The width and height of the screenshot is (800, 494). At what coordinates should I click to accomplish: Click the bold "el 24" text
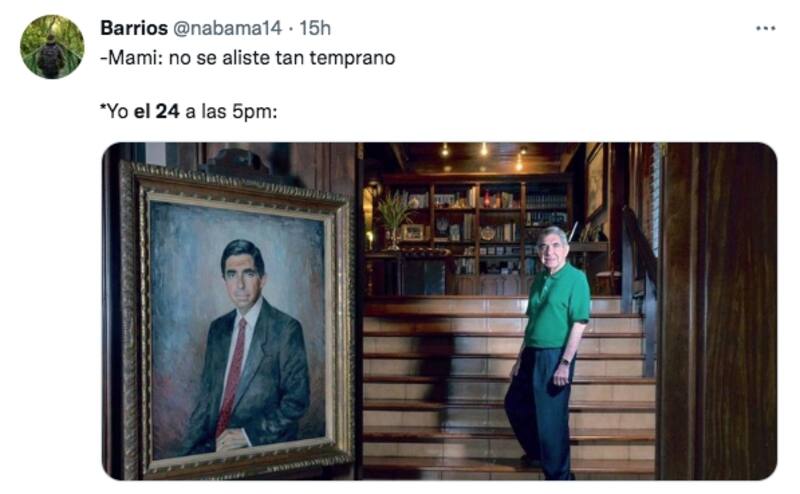point(156,112)
